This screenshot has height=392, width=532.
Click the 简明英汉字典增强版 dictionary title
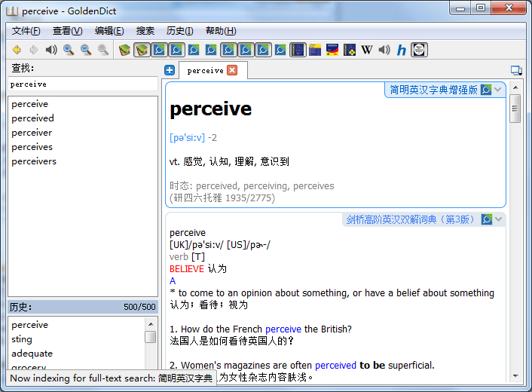(433, 90)
